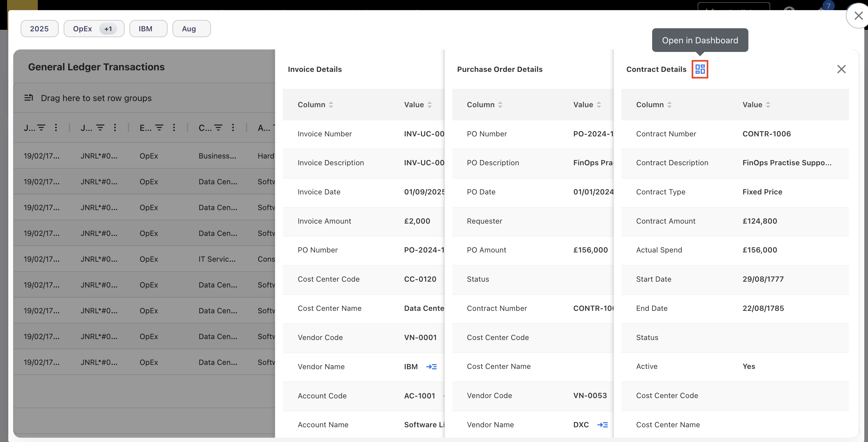The image size is (868, 442).
Task: Open the three-dot menu on the second Journal column
Action: [115, 127]
